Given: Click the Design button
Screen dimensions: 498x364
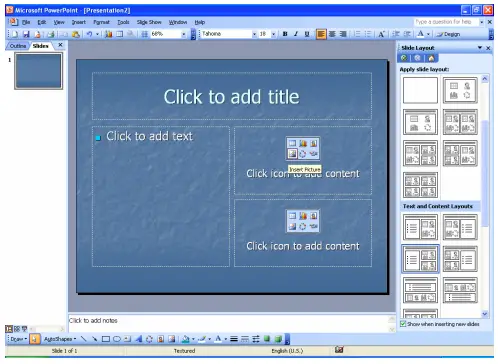Looking at the screenshot, I should tap(448, 34).
